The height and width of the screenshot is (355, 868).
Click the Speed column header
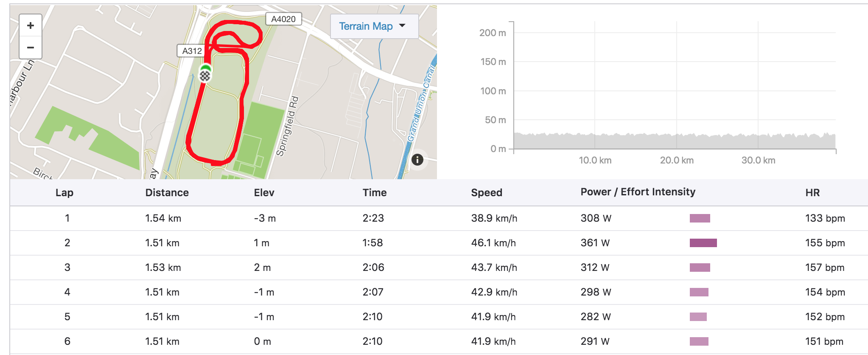486,193
